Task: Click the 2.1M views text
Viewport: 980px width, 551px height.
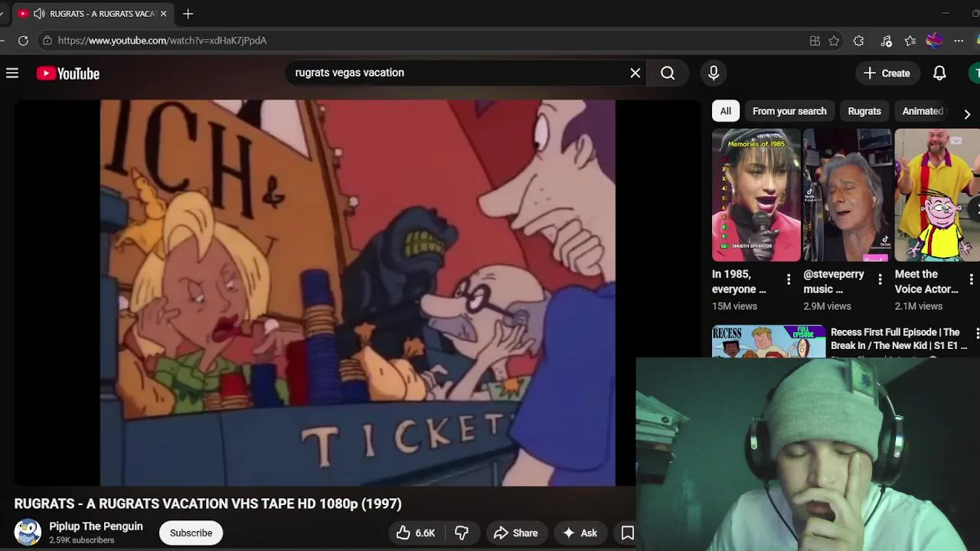Action: coord(919,306)
